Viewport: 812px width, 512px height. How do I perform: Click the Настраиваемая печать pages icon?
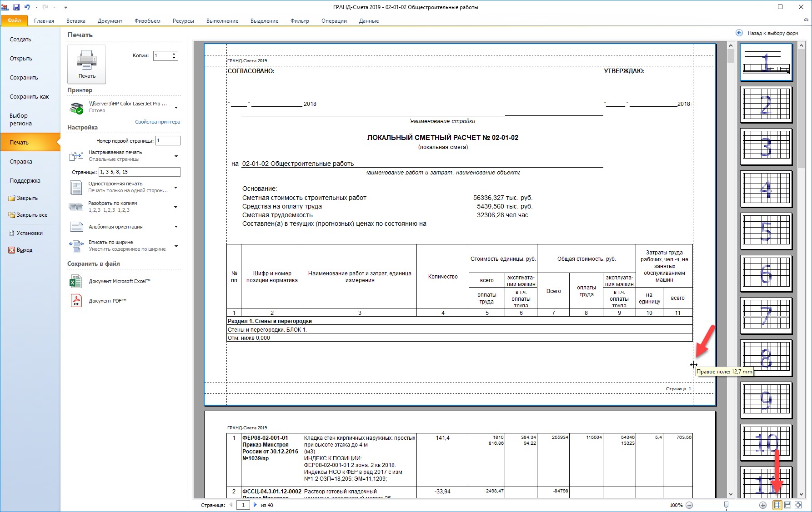(76, 156)
